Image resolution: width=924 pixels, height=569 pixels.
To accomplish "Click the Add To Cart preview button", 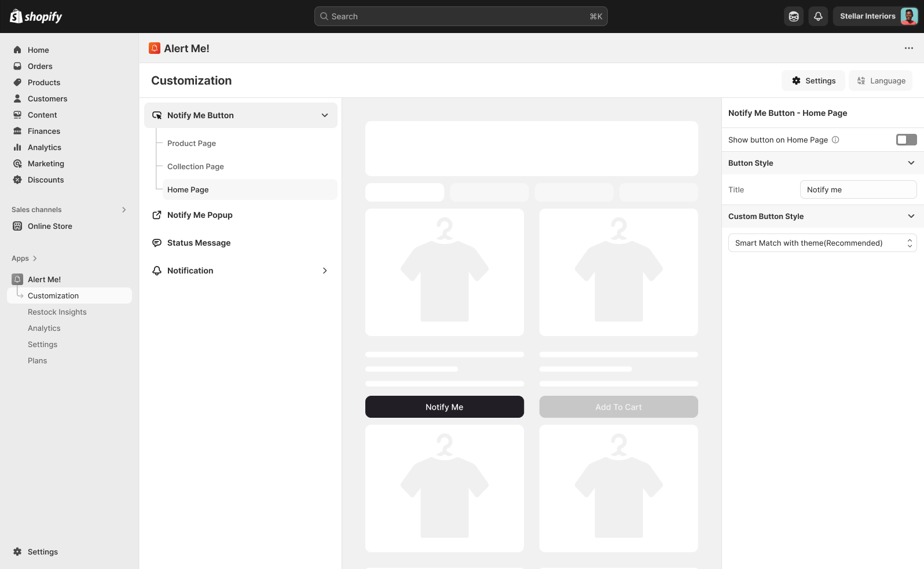I will [619, 407].
